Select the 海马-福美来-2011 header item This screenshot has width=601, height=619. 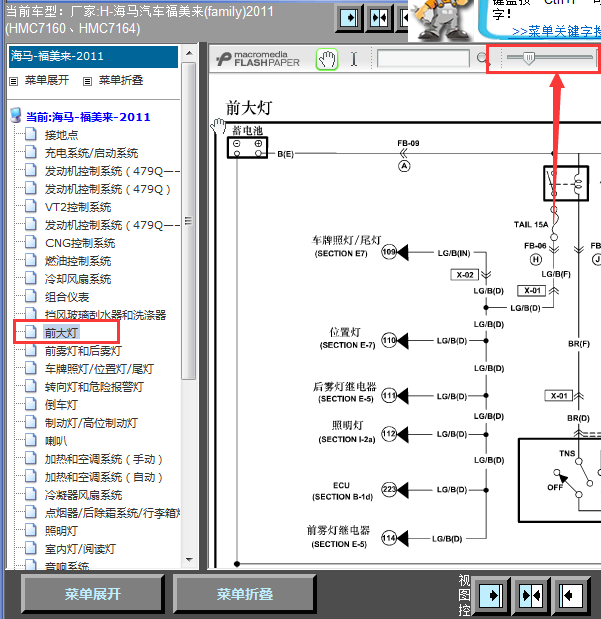tap(94, 56)
